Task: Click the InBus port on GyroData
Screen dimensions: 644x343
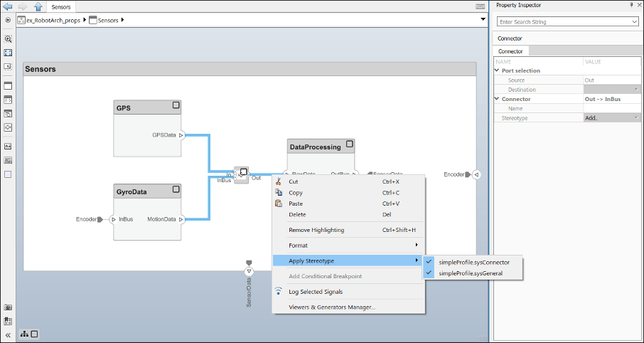Action: pos(113,219)
